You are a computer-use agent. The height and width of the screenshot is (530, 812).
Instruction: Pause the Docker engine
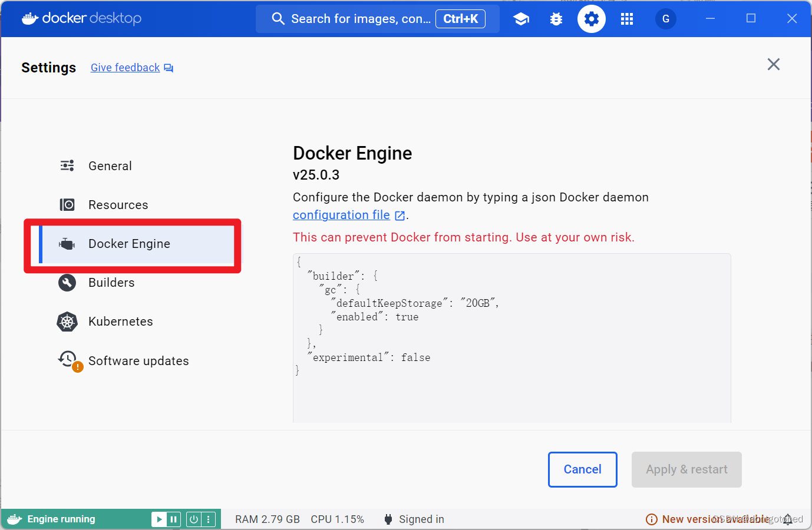coord(173,519)
